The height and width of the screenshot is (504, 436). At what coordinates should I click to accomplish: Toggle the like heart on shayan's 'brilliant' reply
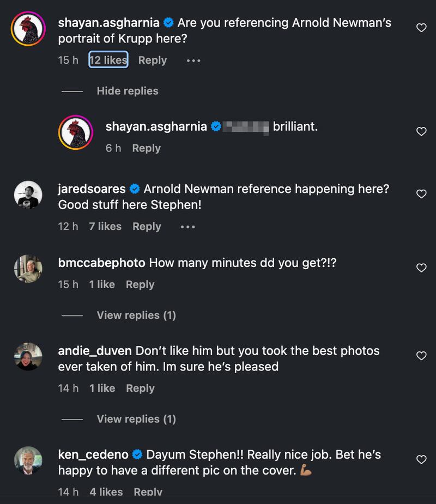421,131
